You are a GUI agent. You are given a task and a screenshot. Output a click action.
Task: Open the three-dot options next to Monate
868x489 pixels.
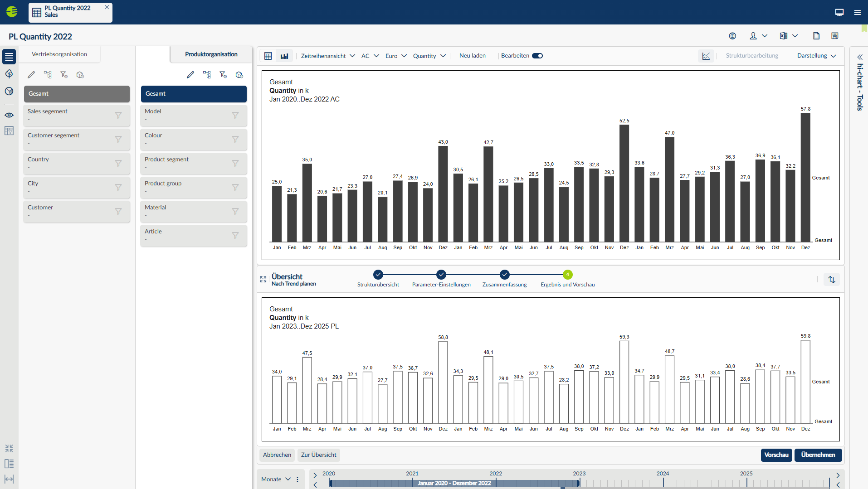point(297,479)
